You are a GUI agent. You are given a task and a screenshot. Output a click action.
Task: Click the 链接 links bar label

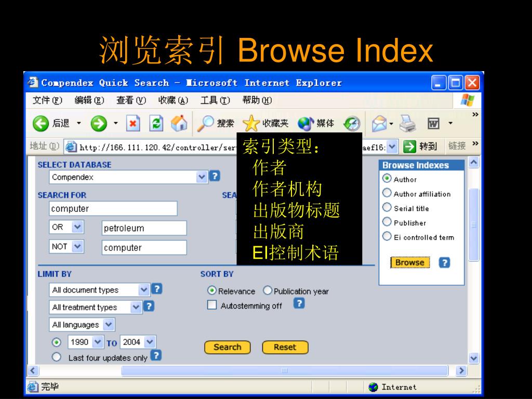(x=457, y=146)
